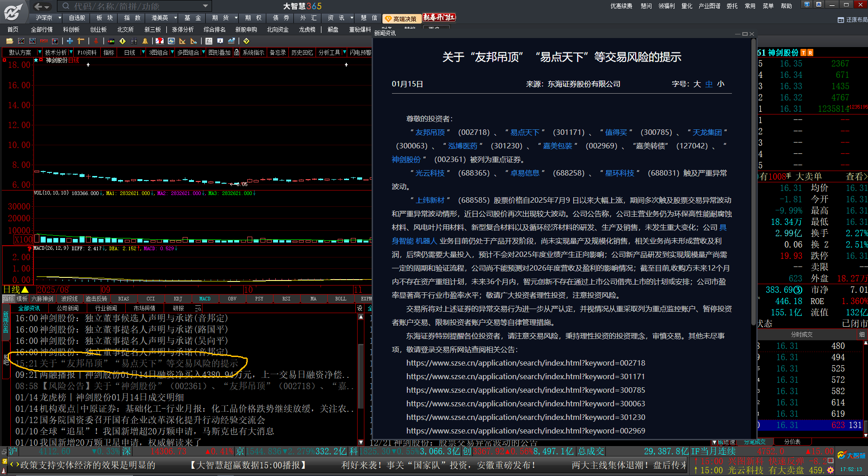Open the szse.cn keyword=002718 URL
Screen dimensions: 868x476
tap(526, 363)
